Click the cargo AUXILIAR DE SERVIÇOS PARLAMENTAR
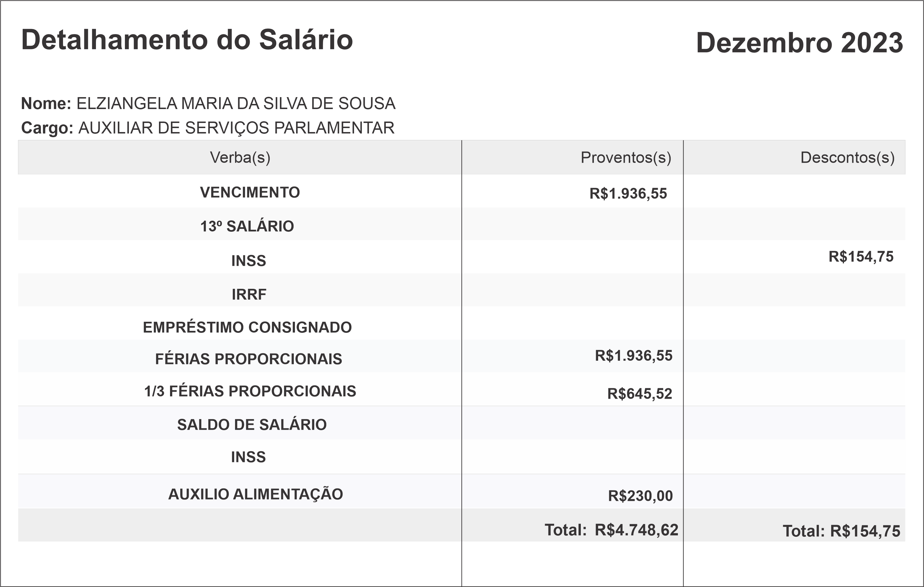The image size is (924, 587). tap(236, 128)
